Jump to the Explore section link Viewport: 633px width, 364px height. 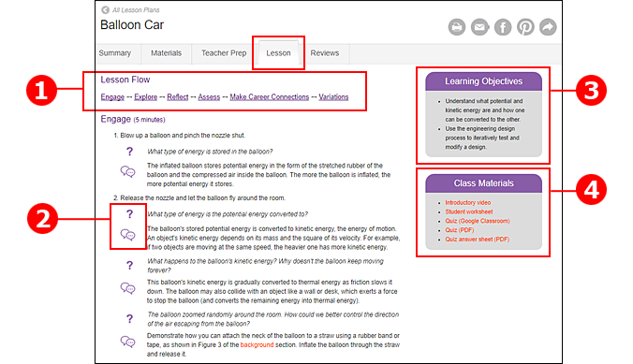tap(146, 97)
